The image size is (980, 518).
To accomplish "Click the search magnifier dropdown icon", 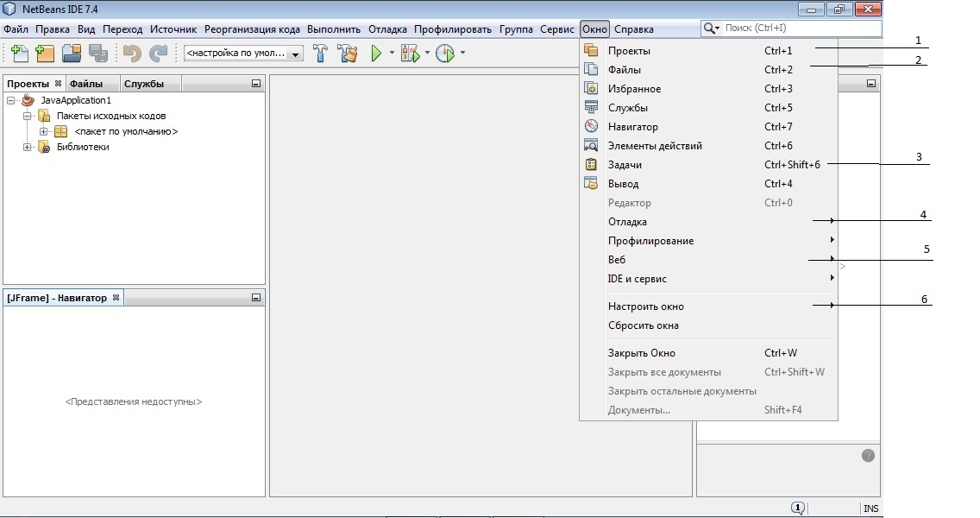I will pos(711,28).
